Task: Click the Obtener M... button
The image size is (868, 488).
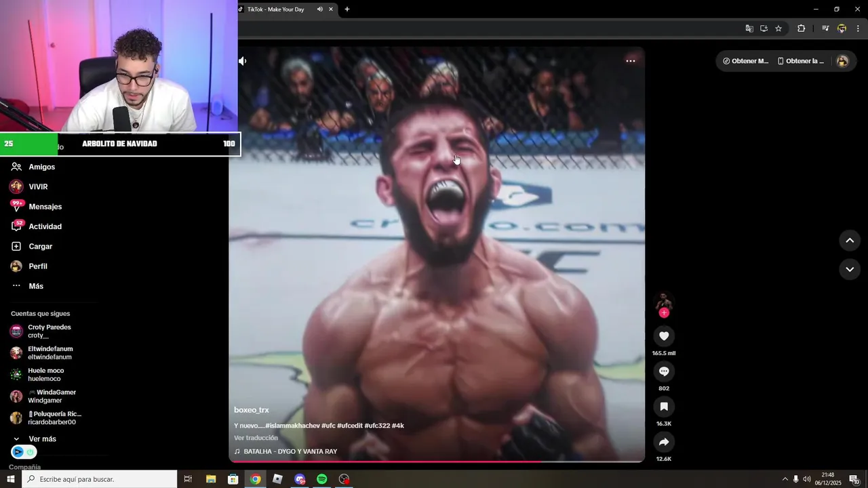Action: [745, 61]
